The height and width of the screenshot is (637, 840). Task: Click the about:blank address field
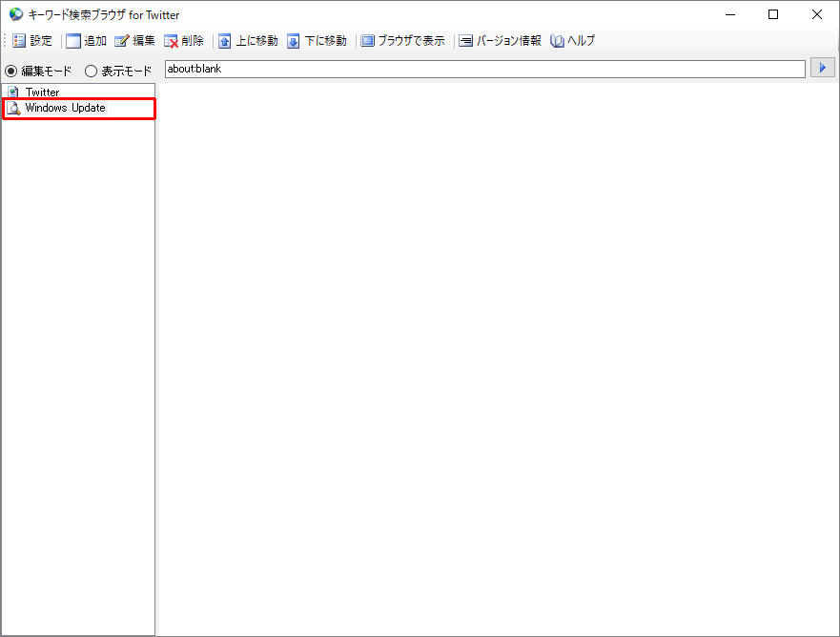point(484,69)
